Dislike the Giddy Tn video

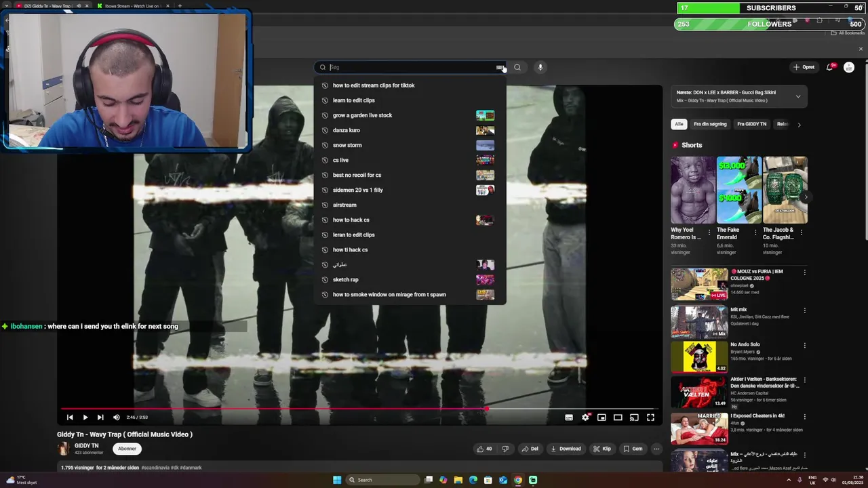pos(505,449)
